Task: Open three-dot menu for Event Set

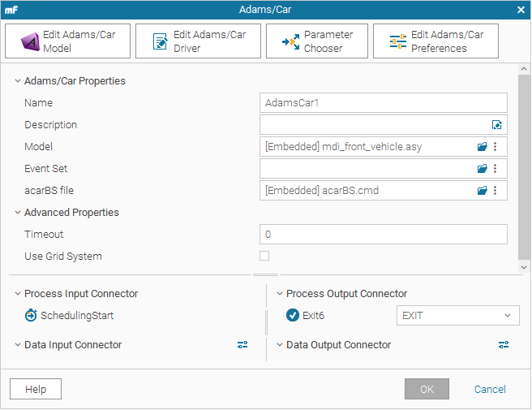Action: pos(495,169)
